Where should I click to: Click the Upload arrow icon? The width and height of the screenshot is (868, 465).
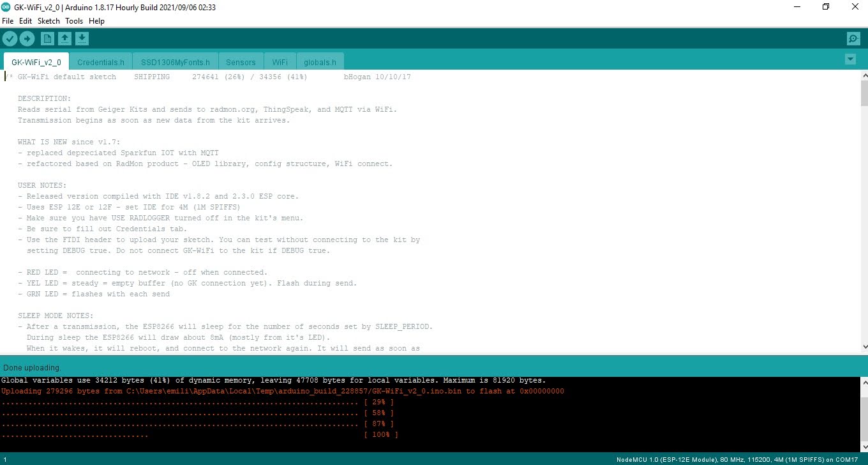27,39
